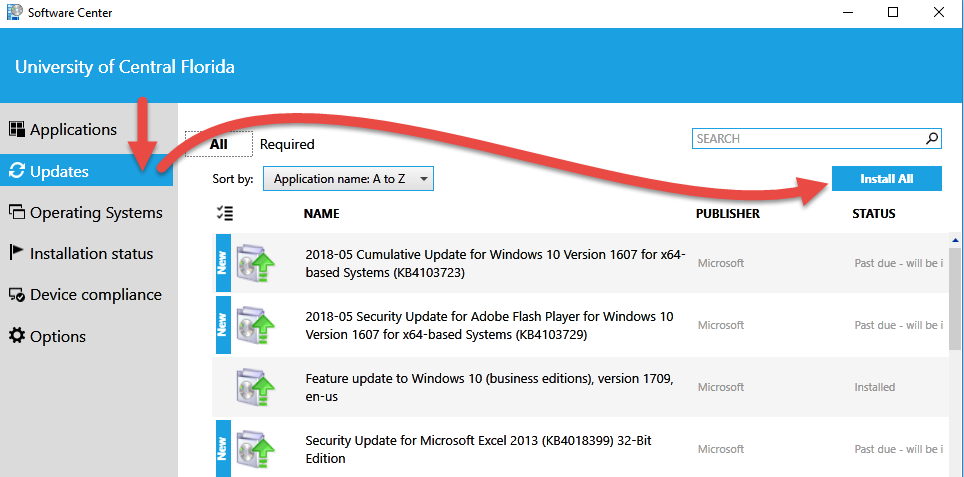The width and height of the screenshot is (964, 477).
Task: Click the KB4103723 Cumulative Update icon
Action: [x=254, y=263]
